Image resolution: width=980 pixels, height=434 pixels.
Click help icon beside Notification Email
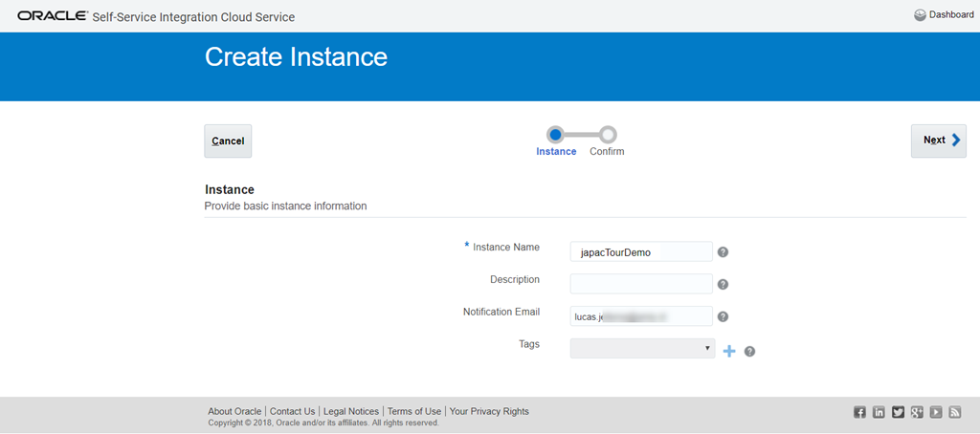724,316
